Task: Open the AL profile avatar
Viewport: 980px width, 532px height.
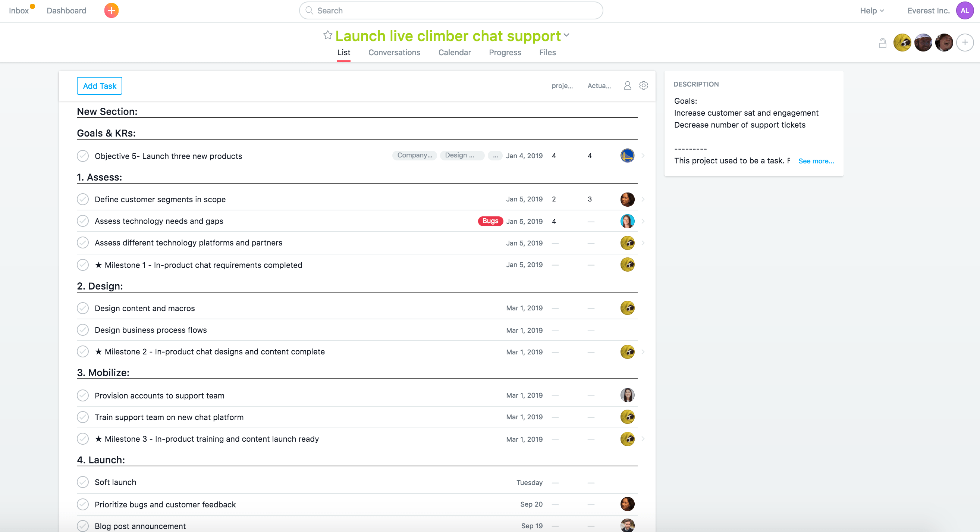Action: 964,10
